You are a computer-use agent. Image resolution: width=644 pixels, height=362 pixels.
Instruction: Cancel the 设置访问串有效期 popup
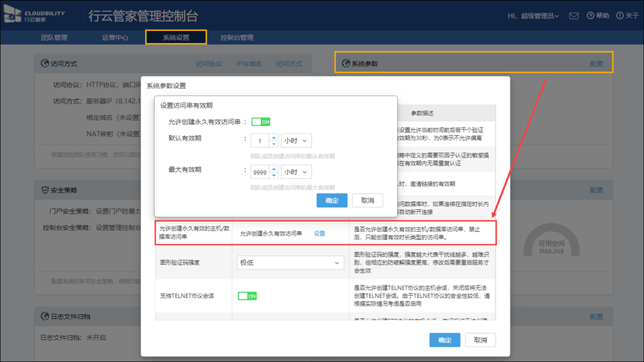(x=367, y=200)
